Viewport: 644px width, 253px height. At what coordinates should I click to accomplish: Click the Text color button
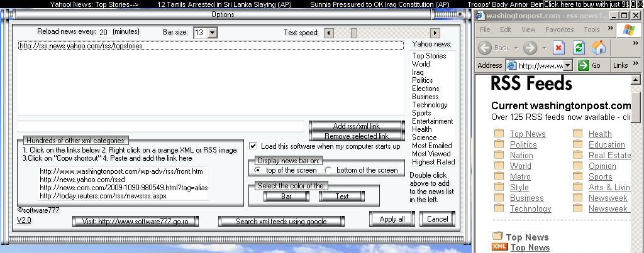click(341, 196)
